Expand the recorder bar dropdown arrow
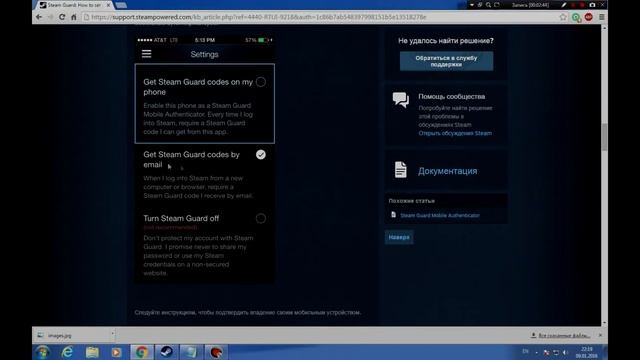 [472, 5]
